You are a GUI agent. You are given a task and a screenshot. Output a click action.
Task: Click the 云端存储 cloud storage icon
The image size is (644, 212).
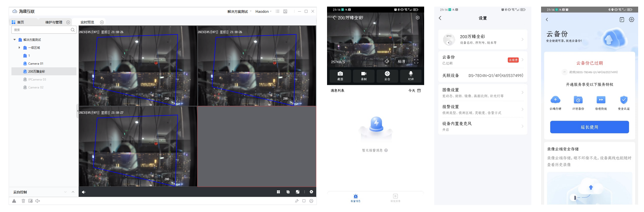[x=555, y=100]
